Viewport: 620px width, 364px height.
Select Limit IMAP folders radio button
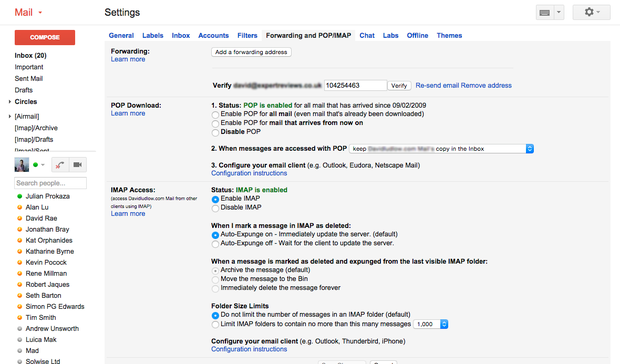(x=215, y=325)
